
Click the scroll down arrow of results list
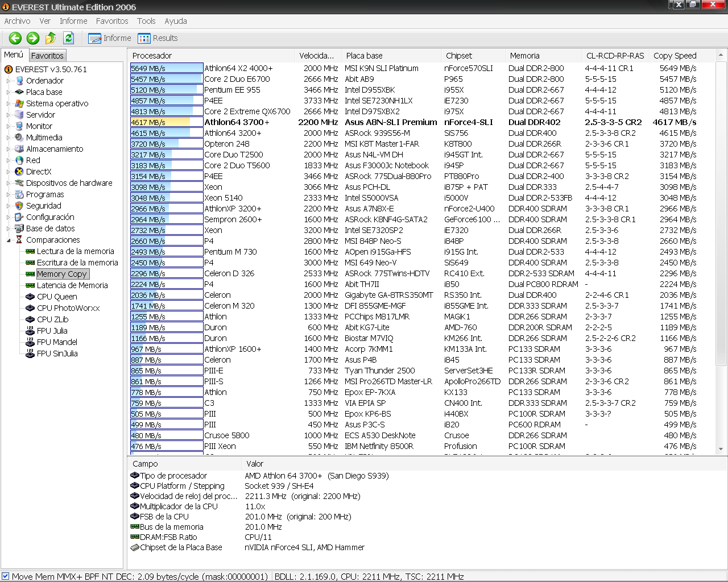[721, 449]
